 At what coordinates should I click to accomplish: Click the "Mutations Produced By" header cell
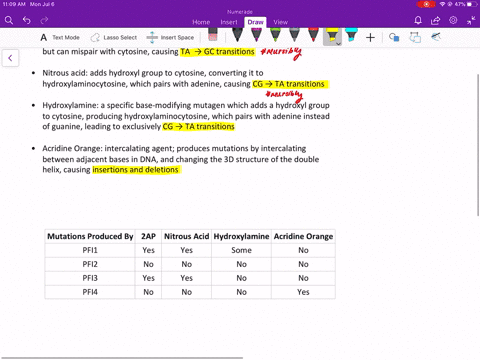(x=90, y=236)
